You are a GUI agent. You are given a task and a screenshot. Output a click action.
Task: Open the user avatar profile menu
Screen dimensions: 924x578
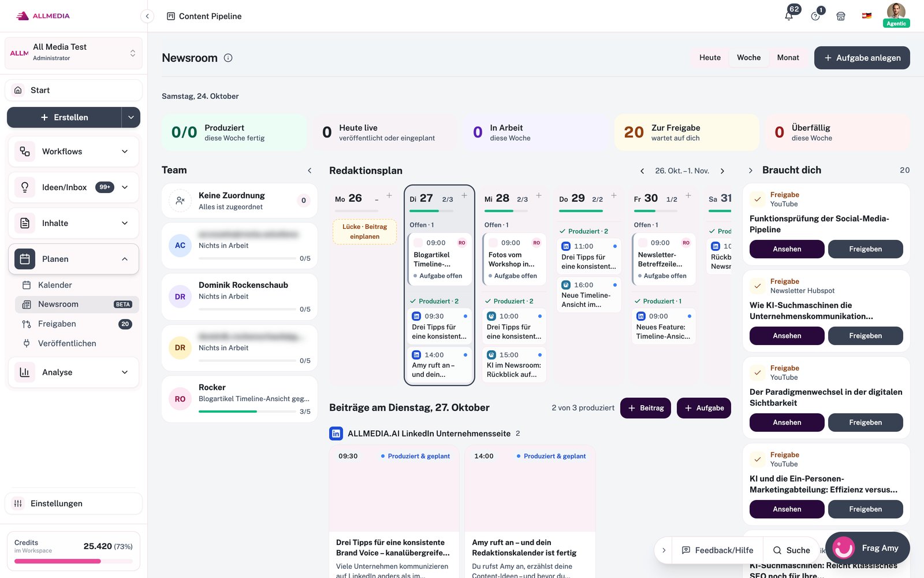pos(896,12)
